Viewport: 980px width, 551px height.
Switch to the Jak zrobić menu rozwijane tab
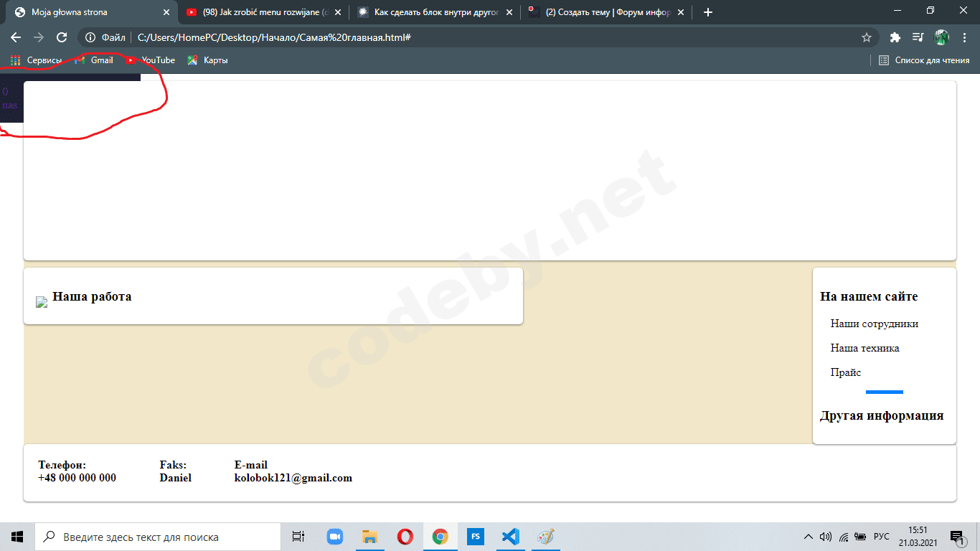pyautogui.click(x=261, y=12)
